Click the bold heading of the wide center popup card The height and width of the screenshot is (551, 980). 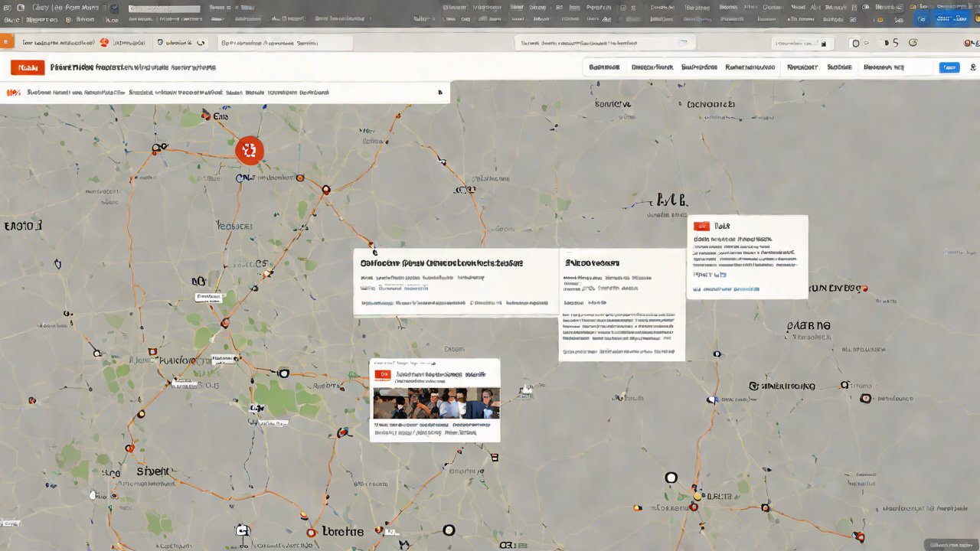click(442, 262)
